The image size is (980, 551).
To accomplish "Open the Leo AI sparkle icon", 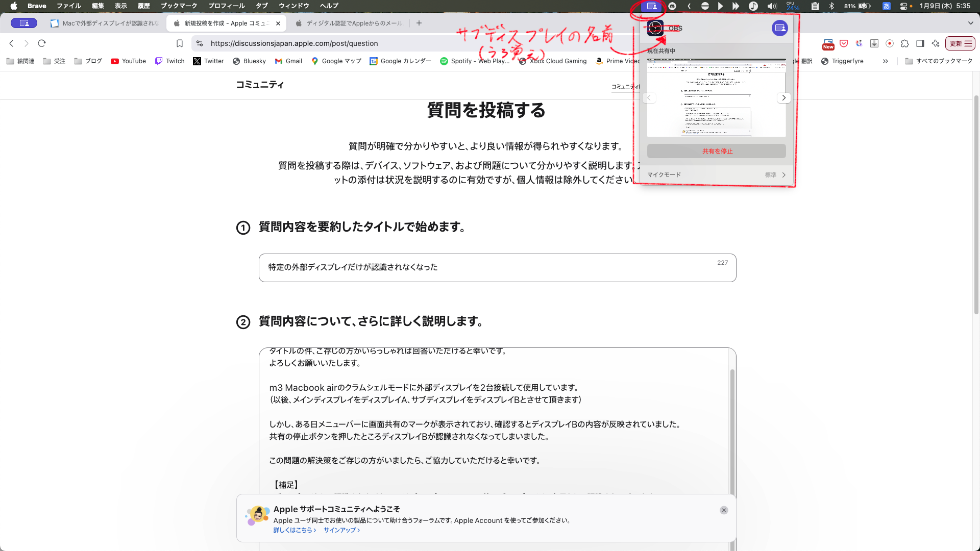I will click(936, 43).
